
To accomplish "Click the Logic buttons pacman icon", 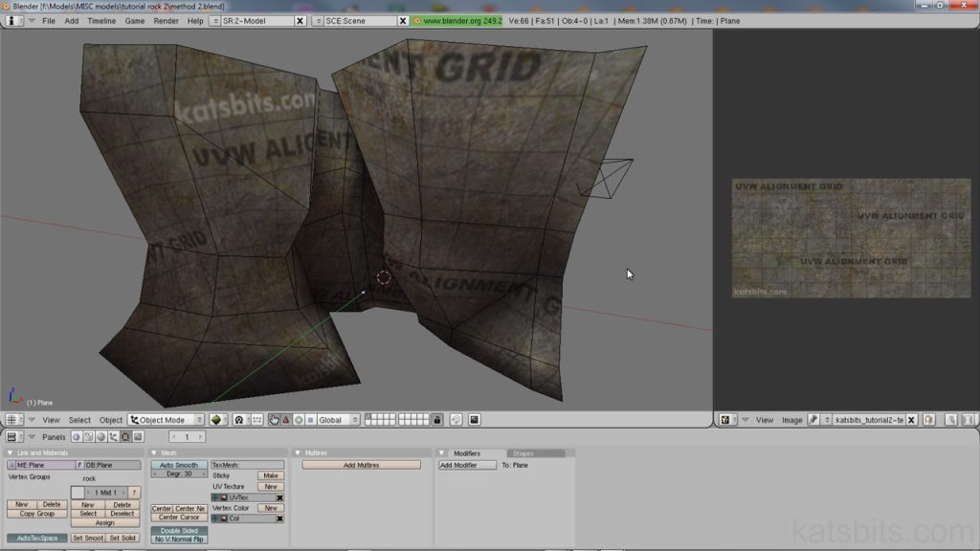I will (x=75, y=437).
